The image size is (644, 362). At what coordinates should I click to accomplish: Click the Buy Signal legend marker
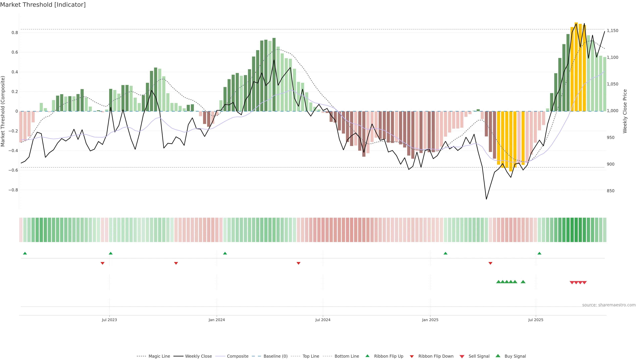point(498,356)
